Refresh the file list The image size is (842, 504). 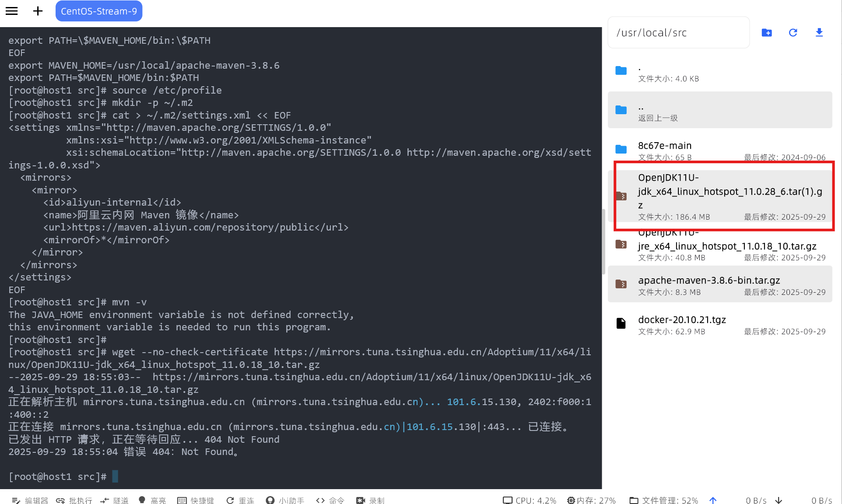793,33
